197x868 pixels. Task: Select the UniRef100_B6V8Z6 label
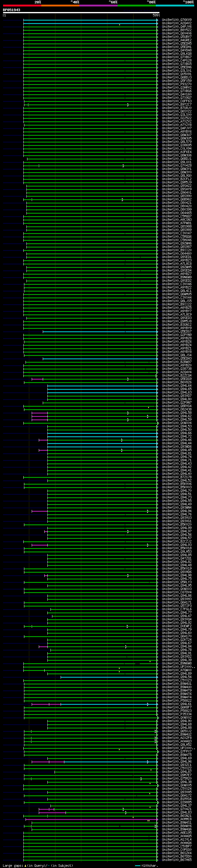(176, 382)
